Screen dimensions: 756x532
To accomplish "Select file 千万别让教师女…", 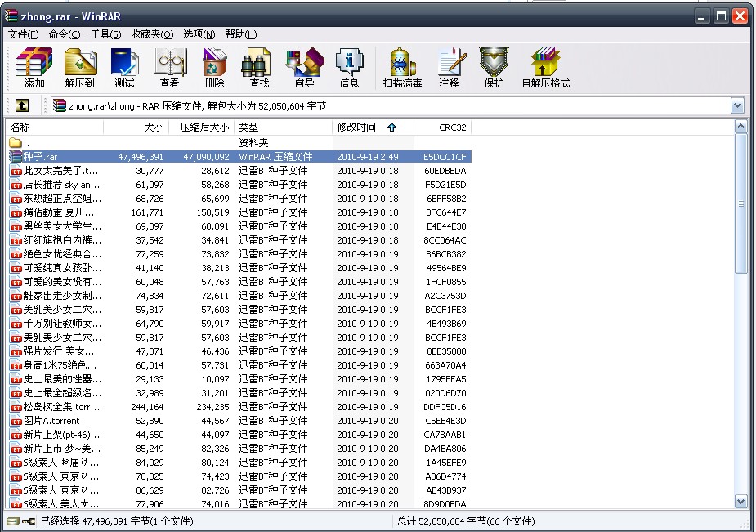I will click(x=63, y=324).
